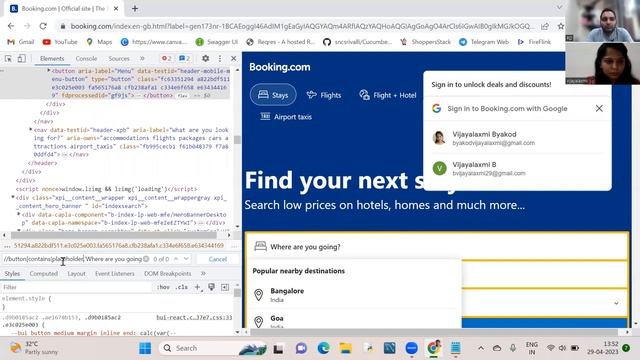
Task: Open the DevTools three-dot customize menu
Action: coord(220,58)
